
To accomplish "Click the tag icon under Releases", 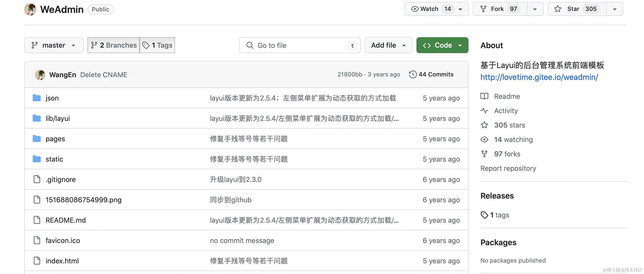I will tap(484, 215).
